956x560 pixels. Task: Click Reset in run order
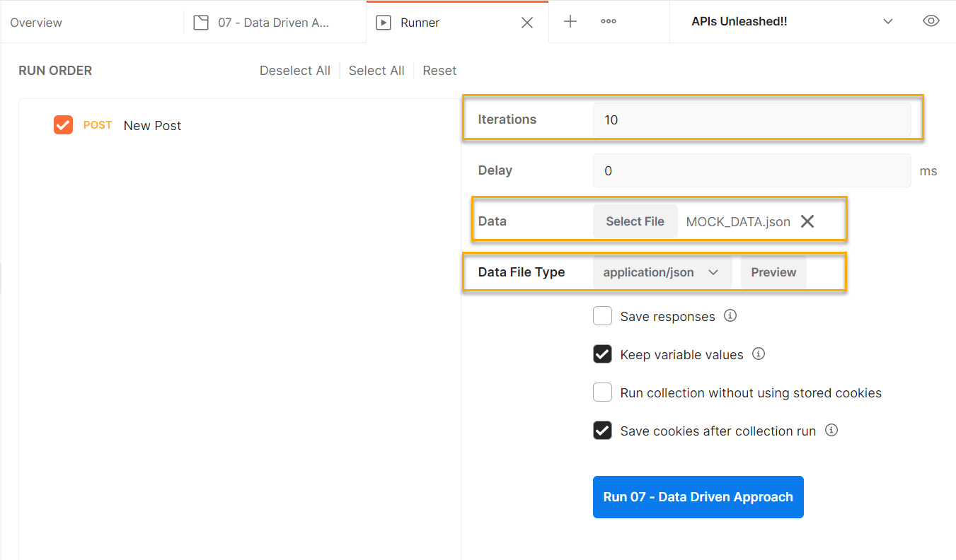[x=439, y=71]
